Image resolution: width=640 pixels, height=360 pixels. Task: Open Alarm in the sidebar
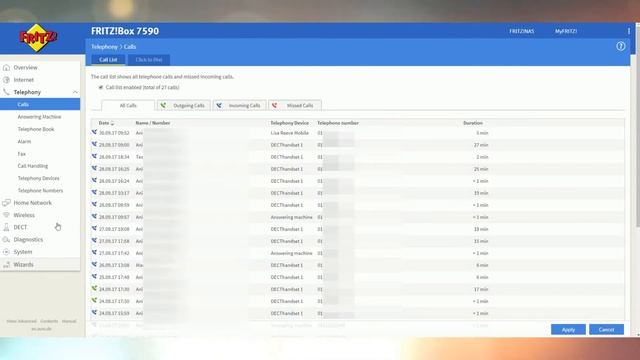(24, 141)
